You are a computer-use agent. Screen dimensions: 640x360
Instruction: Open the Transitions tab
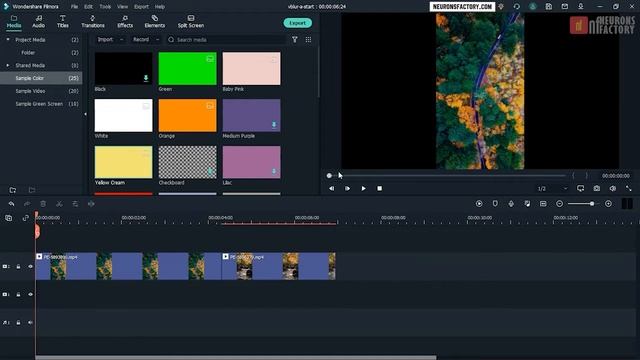[x=93, y=22]
